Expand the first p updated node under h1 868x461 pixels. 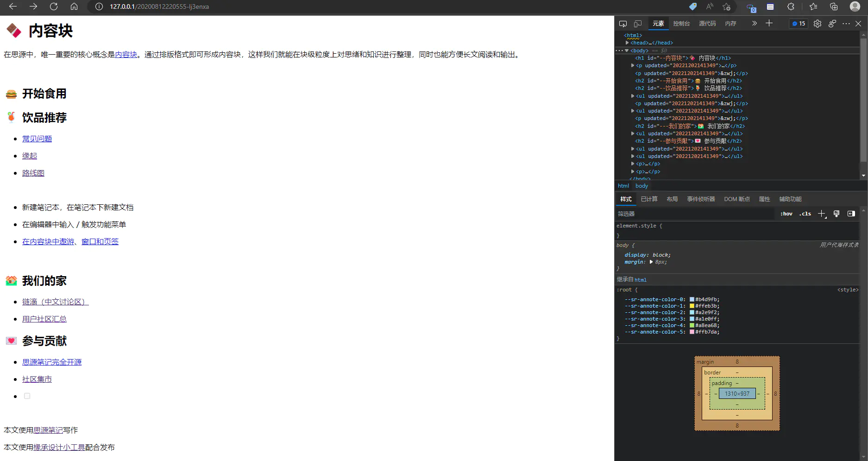pos(633,65)
